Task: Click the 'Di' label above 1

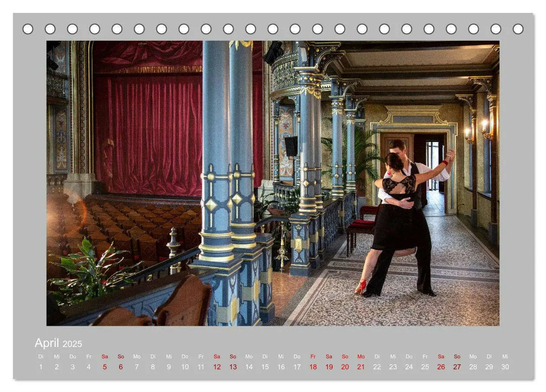Action: pos(41,356)
